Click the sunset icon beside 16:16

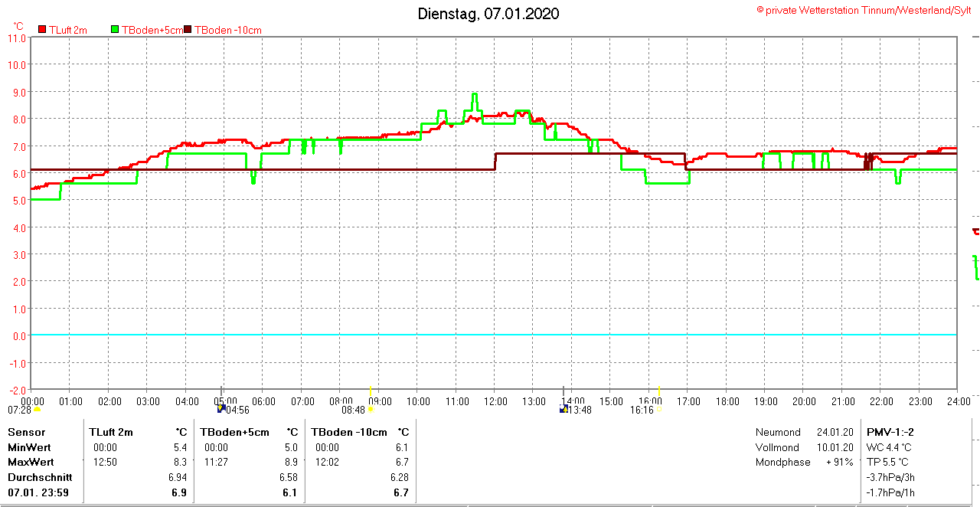[x=658, y=410]
